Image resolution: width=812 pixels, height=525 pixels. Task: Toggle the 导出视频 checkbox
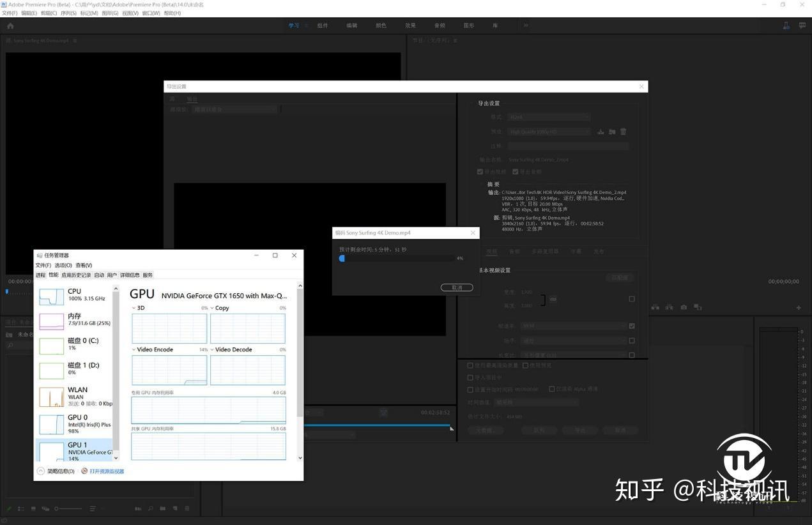pyautogui.click(x=480, y=172)
